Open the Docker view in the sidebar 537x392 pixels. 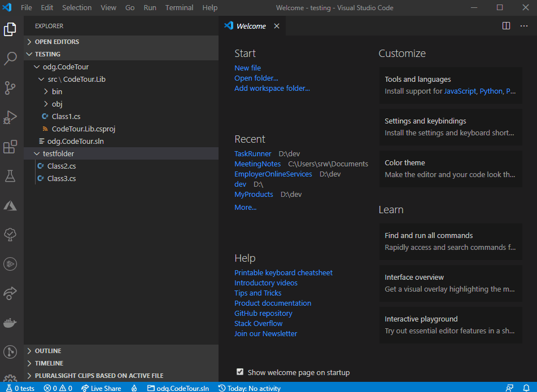10,323
